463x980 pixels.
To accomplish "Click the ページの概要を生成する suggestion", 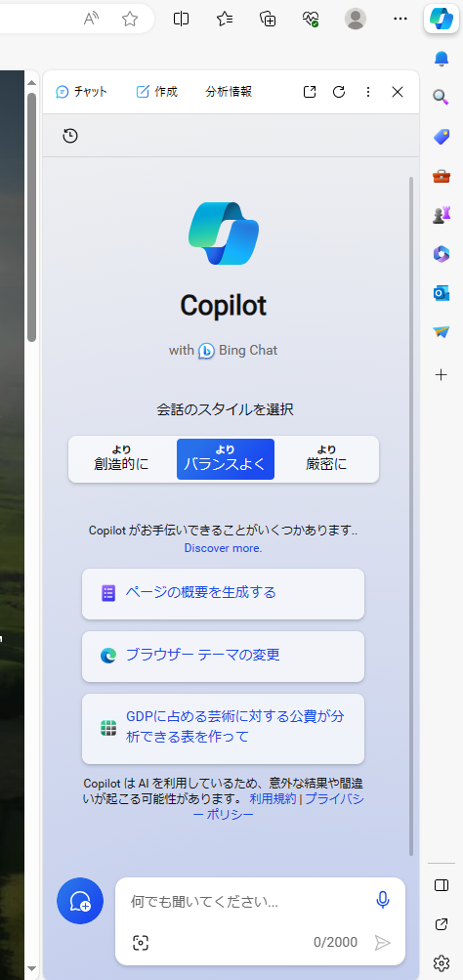I will point(223,594).
